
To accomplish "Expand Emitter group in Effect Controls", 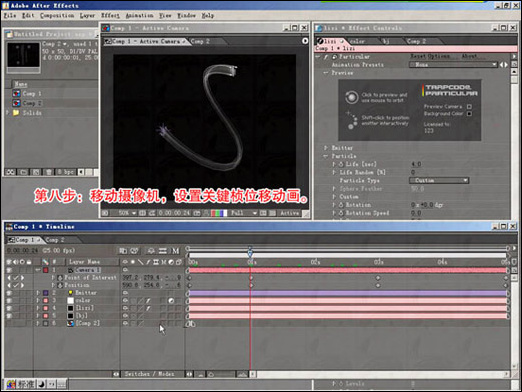I will tap(326, 148).
